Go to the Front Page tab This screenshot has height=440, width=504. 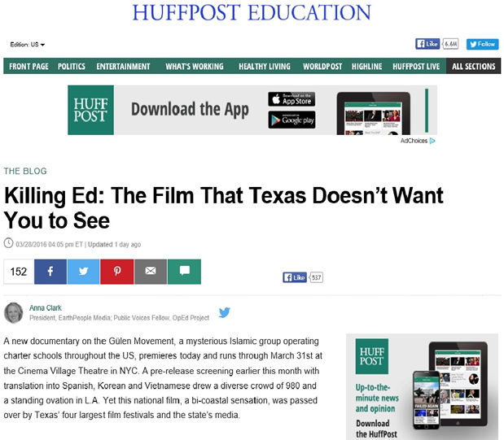point(28,66)
